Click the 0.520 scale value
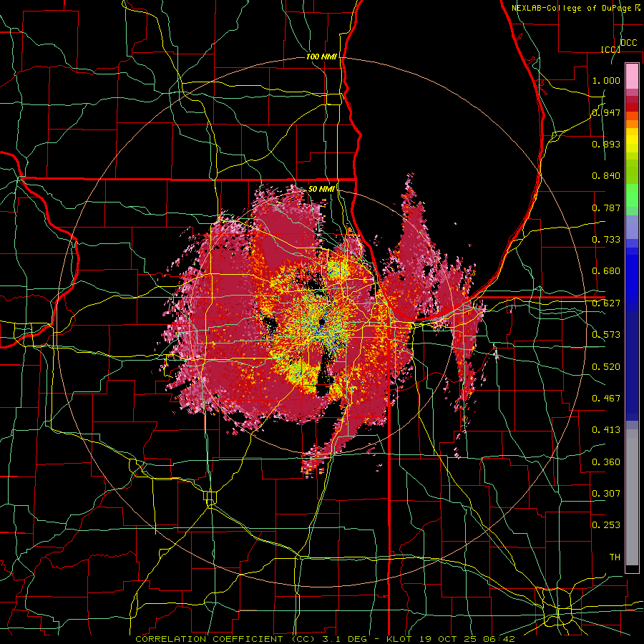644x644 pixels. click(x=606, y=367)
